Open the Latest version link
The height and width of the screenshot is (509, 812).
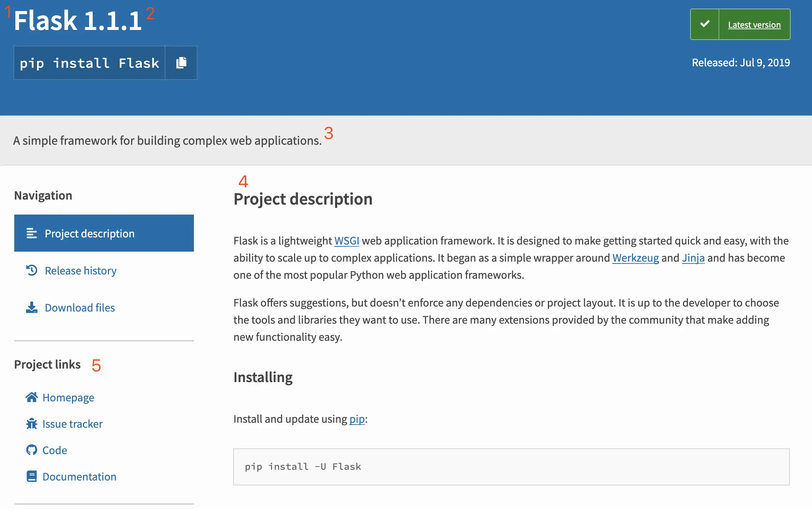(x=754, y=25)
